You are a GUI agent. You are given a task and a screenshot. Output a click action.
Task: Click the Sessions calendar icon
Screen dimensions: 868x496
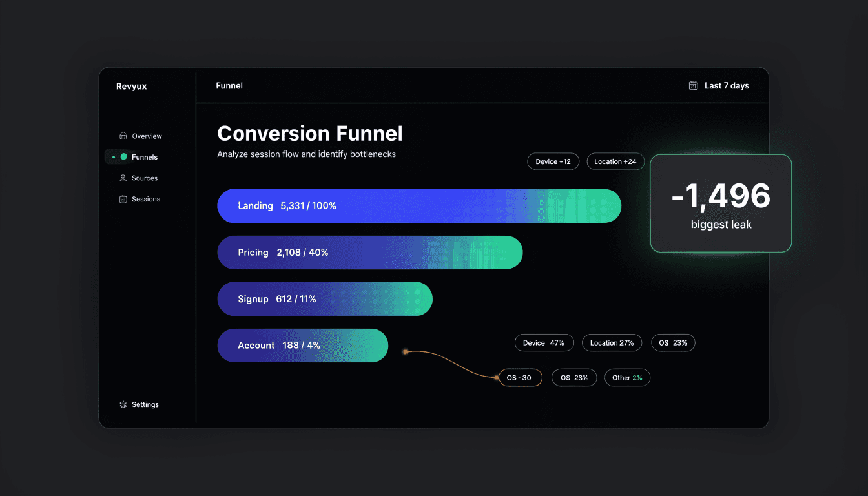123,200
